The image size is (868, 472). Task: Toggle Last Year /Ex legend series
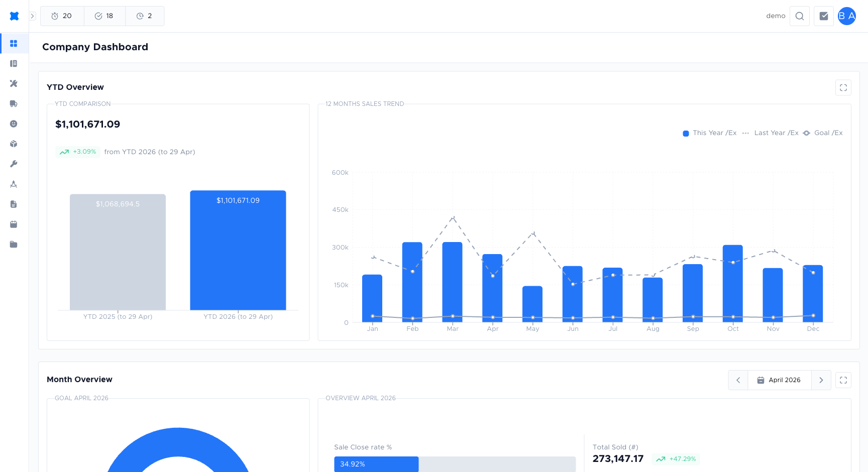(771, 133)
